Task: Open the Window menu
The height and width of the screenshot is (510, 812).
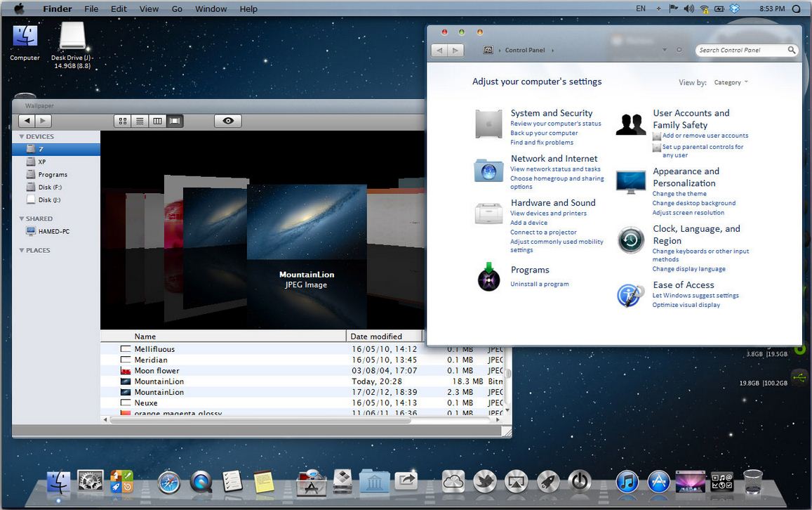Action: pos(211,9)
